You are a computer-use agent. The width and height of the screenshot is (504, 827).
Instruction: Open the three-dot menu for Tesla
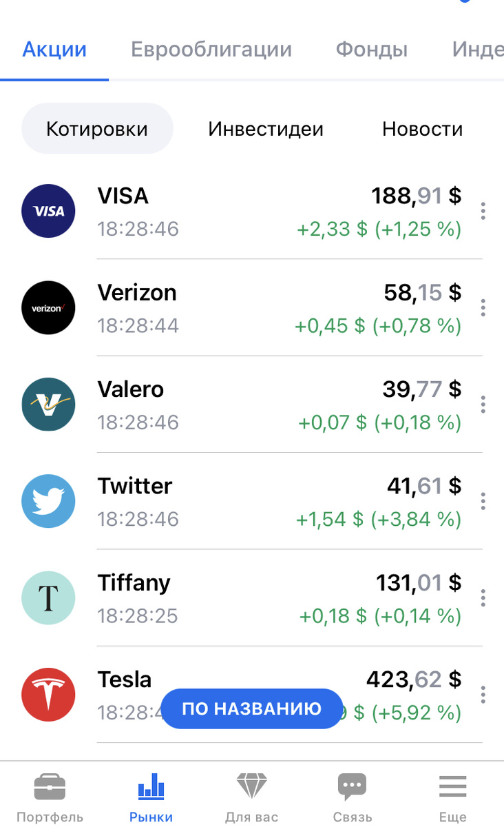483,694
